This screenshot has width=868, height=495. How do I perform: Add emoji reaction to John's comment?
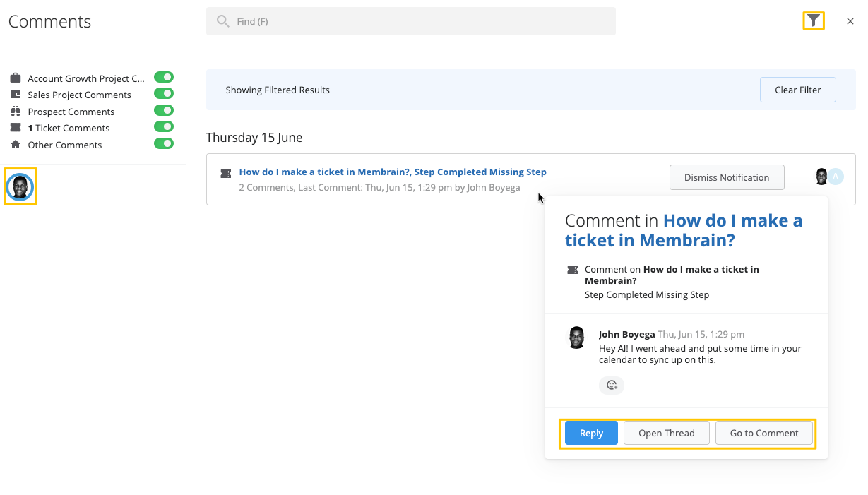612,385
